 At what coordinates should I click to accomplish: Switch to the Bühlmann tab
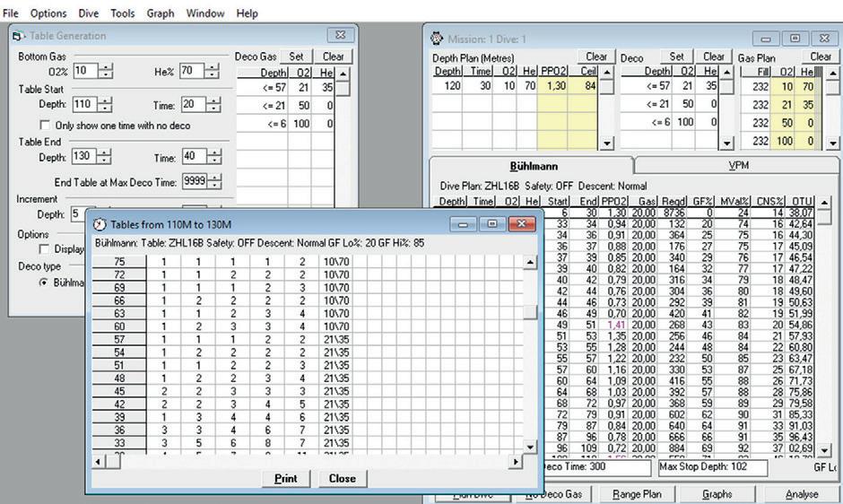pyautogui.click(x=534, y=166)
